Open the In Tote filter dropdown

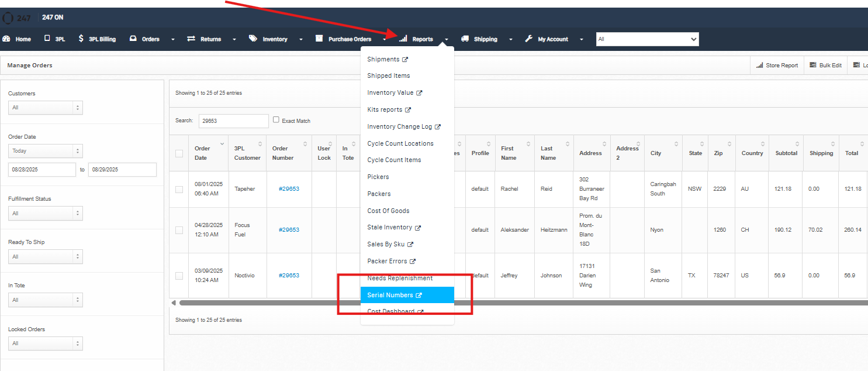[x=46, y=300]
